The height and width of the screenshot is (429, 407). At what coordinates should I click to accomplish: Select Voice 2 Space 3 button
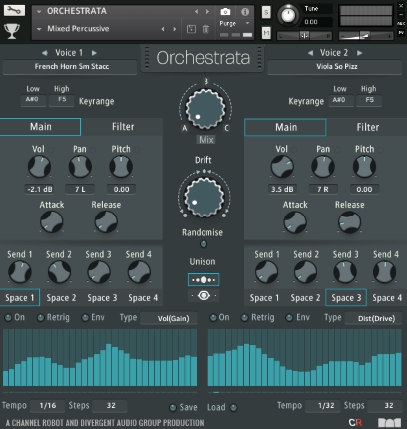346,298
